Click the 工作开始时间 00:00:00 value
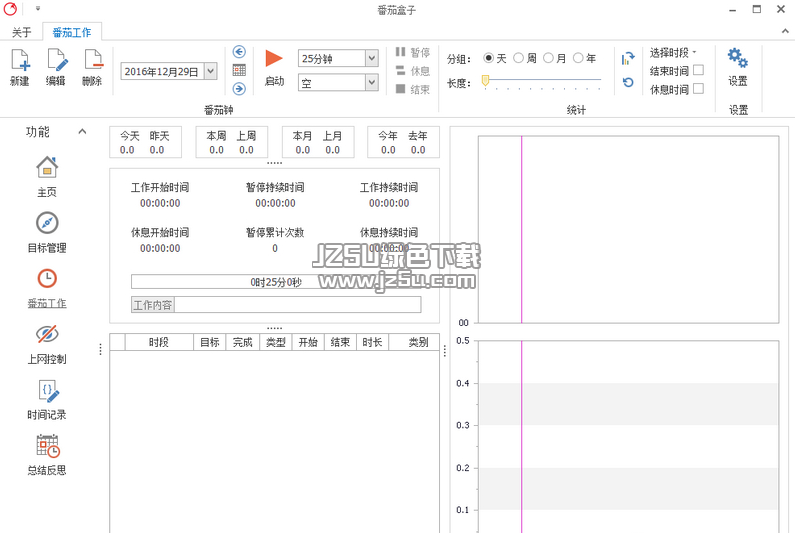The height and width of the screenshot is (533, 795). coord(160,203)
